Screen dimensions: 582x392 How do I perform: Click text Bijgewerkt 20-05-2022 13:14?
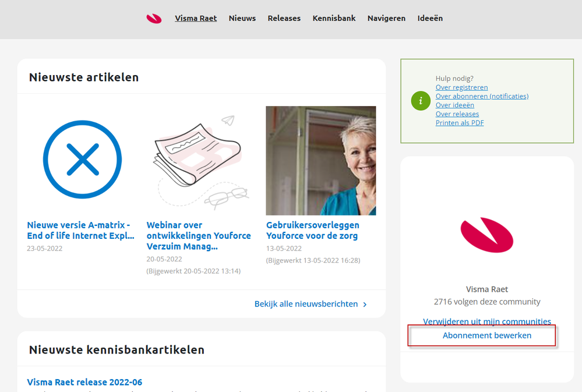point(193,271)
